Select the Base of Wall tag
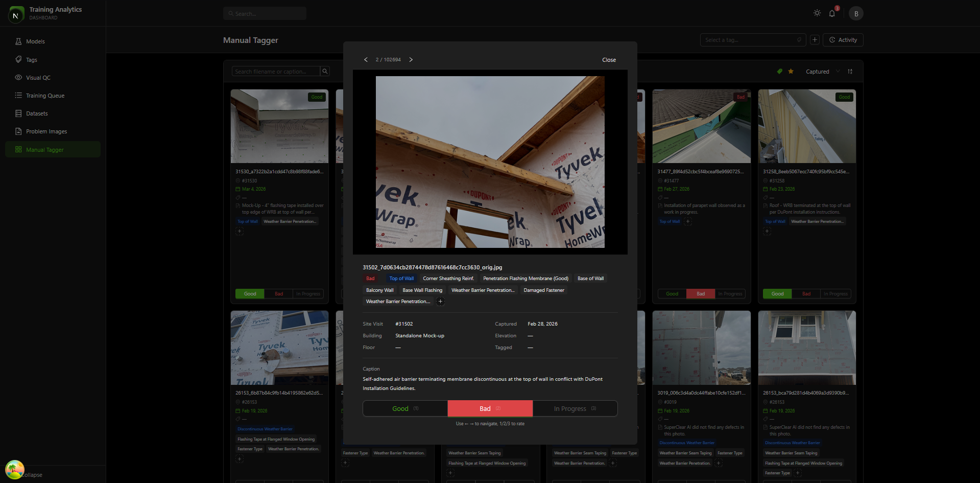 coord(590,279)
